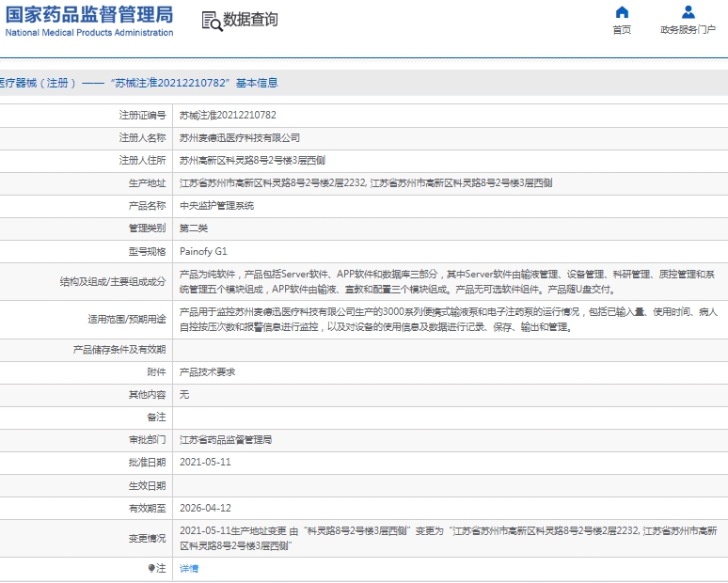Click the 变更情况 row label

coord(147,539)
